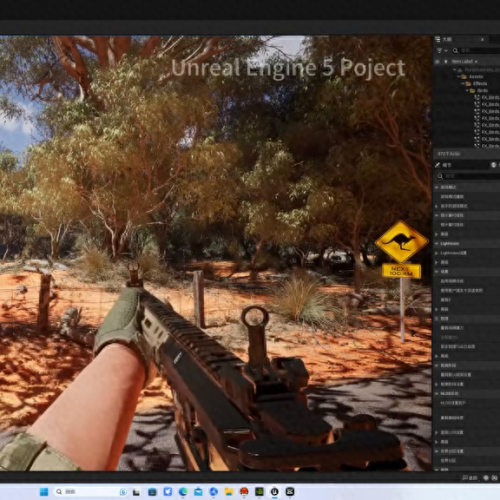Collapse the 世界分区设置 category
The image size is (500, 500).
[x=437, y=451]
